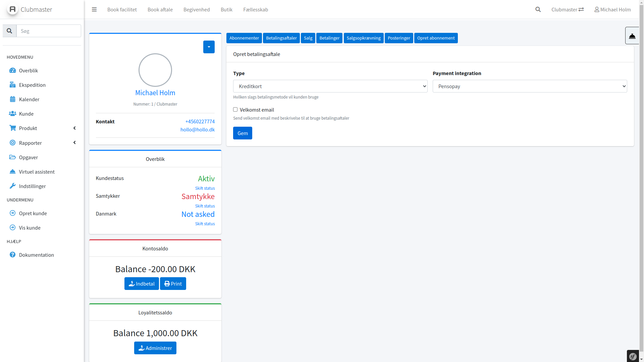Open the Type dropdown showing Kreditkort
This screenshot has width=644, height=362.
point(330,86)
